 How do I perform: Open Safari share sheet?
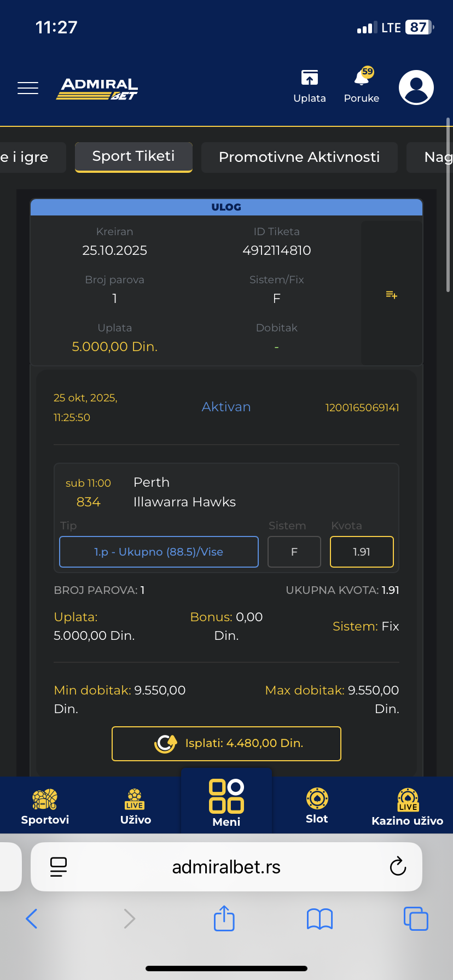pos(224,918)
